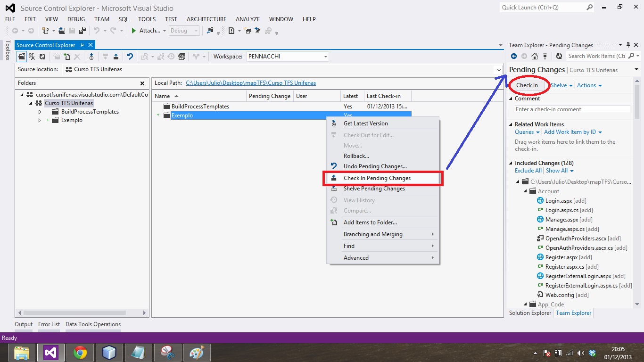Viewport: 644px width, 362px height.
Task: Click Connect to Team Projects plug icon
Action: coord(545,56)
